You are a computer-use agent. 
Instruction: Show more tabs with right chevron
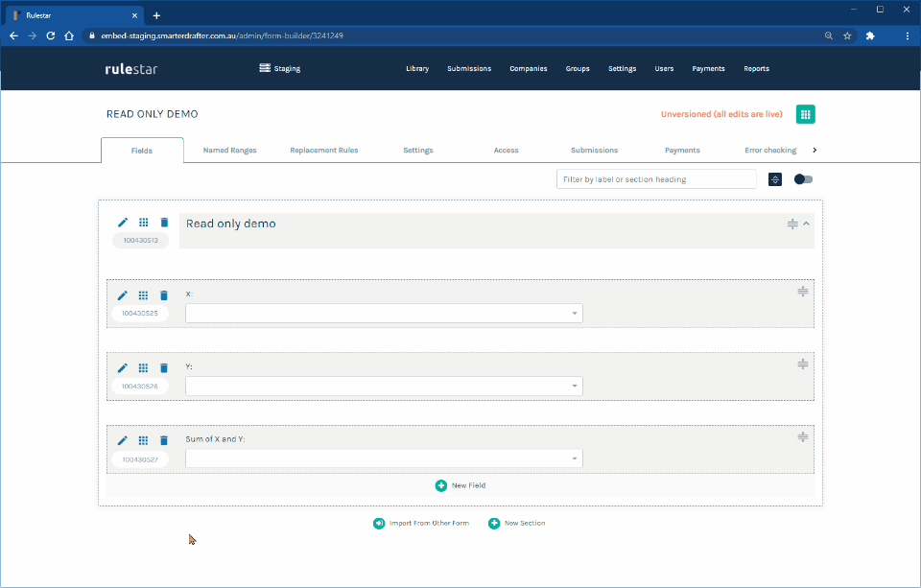tap(815, 151)
